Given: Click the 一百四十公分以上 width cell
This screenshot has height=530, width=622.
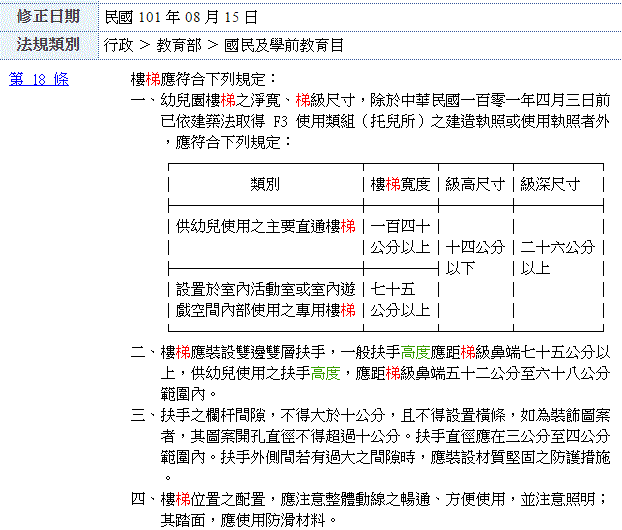Looking at the screenshot, I should coord(400,236).
